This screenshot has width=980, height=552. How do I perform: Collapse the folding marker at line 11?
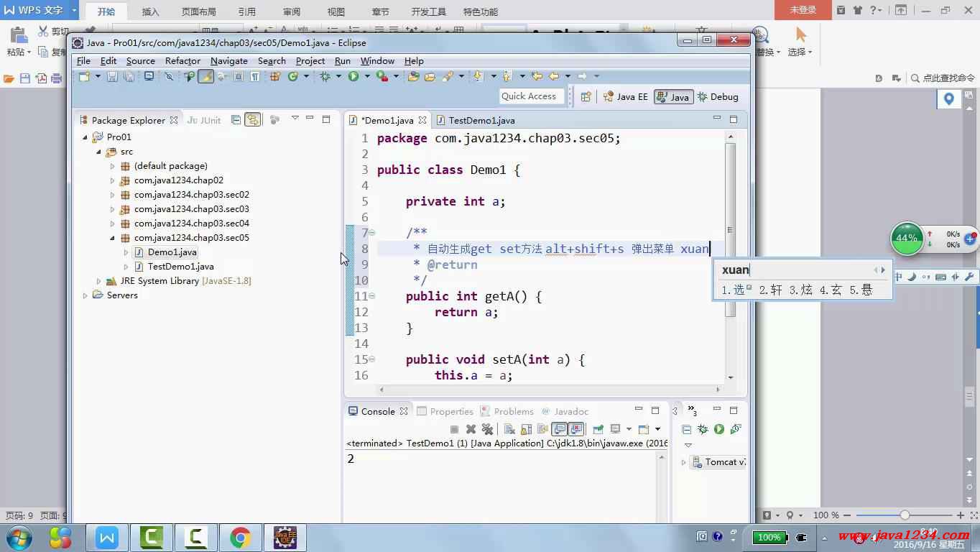click(372, 296)
